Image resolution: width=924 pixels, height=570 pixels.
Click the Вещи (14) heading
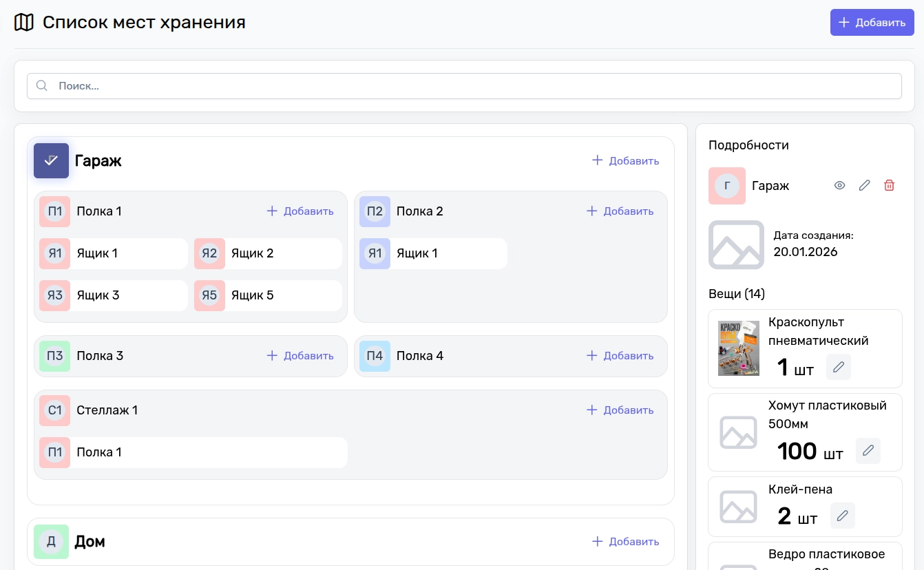(737, 294)
